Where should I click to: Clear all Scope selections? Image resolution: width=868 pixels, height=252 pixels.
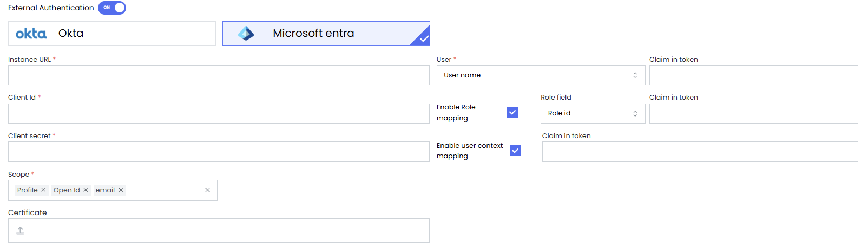pyautogui.click(x=208, y=190)
